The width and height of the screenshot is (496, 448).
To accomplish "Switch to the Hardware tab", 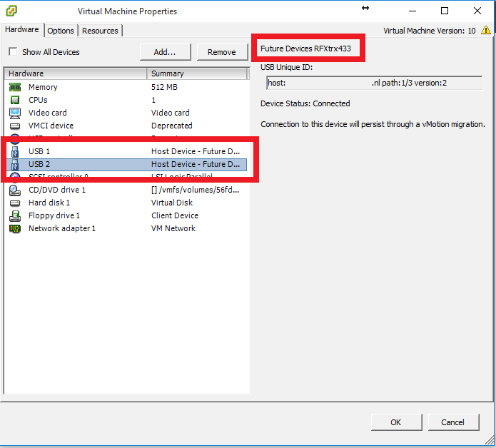I will (22, 29).
